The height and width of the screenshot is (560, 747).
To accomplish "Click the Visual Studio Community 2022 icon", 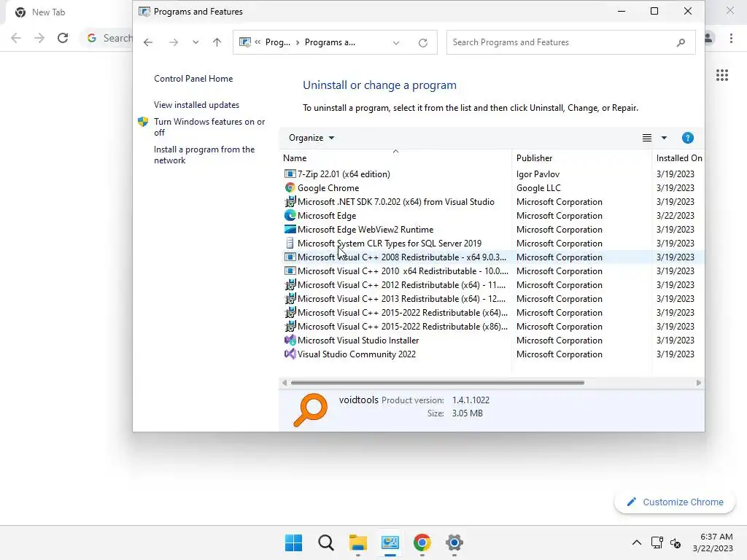I will tap(290, 354).
